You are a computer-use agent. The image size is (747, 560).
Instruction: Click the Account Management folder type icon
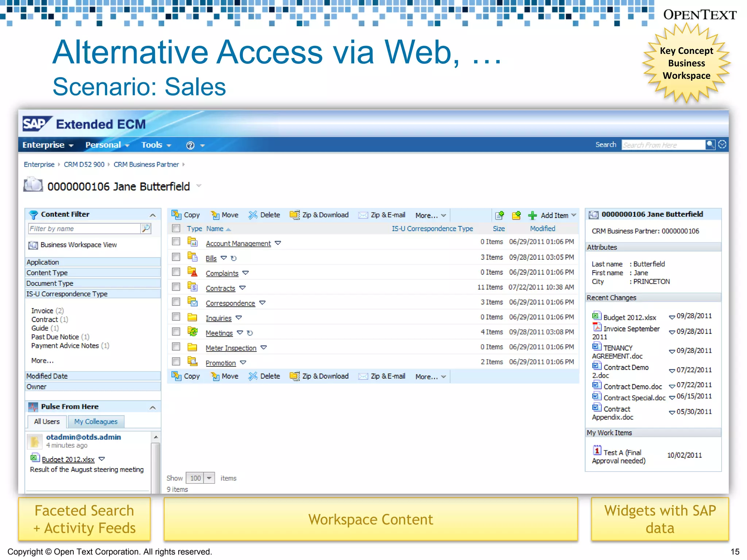point(192,242)
